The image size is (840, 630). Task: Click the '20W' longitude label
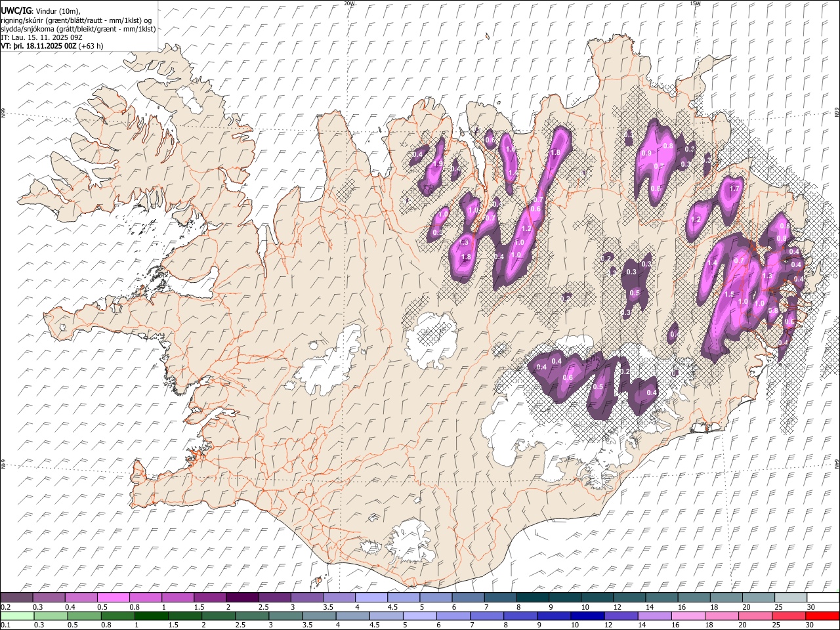click(x=349, y=3)
